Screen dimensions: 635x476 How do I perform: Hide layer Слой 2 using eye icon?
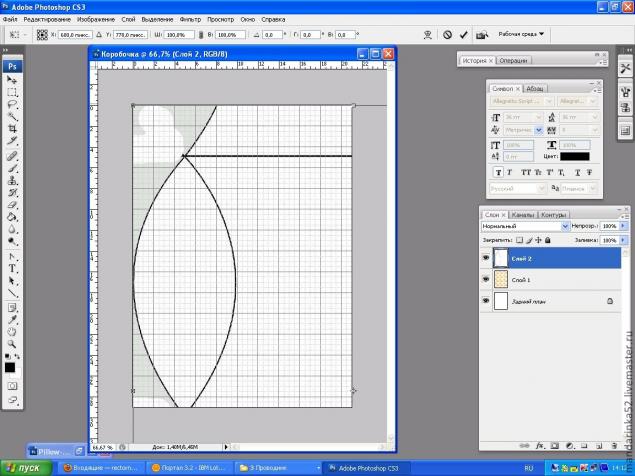(487, 259)
